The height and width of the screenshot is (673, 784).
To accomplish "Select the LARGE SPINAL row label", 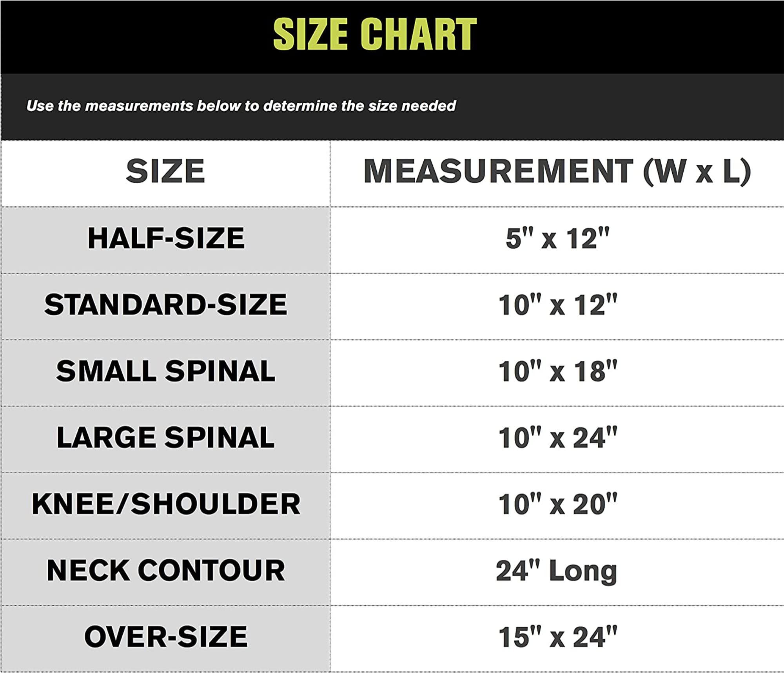I will click(165, 438).
